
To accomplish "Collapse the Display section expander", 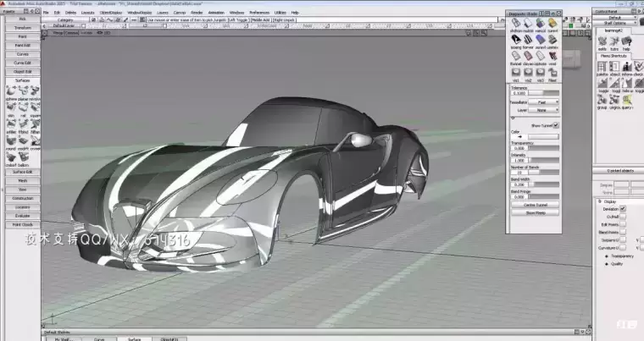I will 600,201.
